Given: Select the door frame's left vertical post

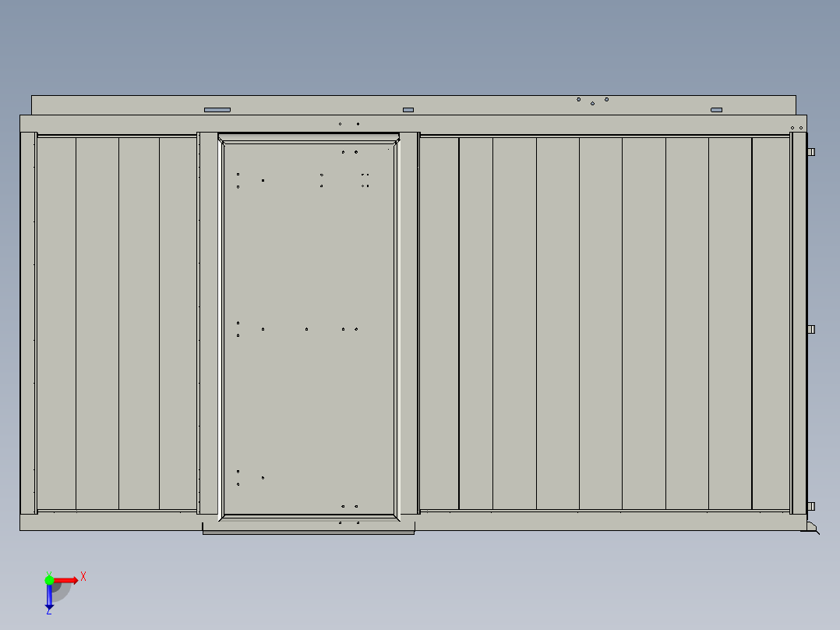Looking at the screenshot, I should (x=208, y=324).
